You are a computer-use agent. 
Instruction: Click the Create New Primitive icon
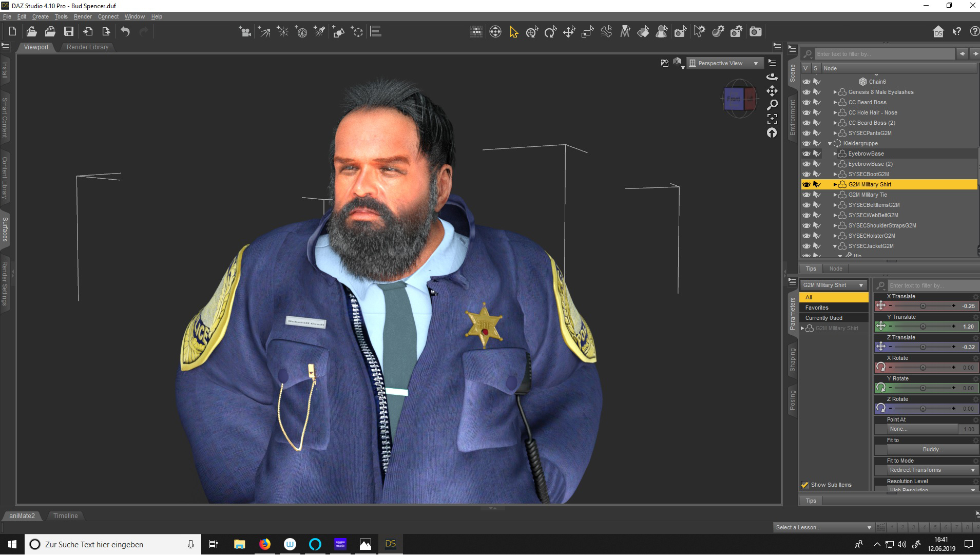pyautogui.click(x=338, y=32)
